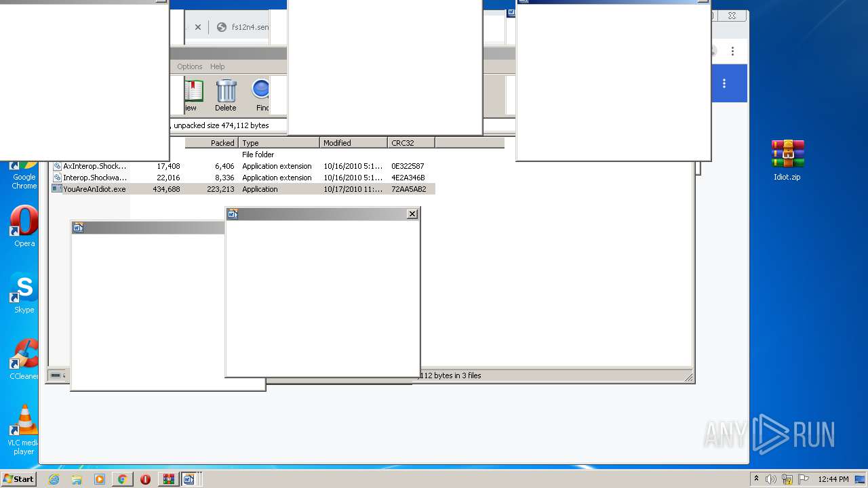The width and height of the screenshot is (868, 488).
Task: Select the AxInterop.Shock... file entry
Action: coord(95,166)
